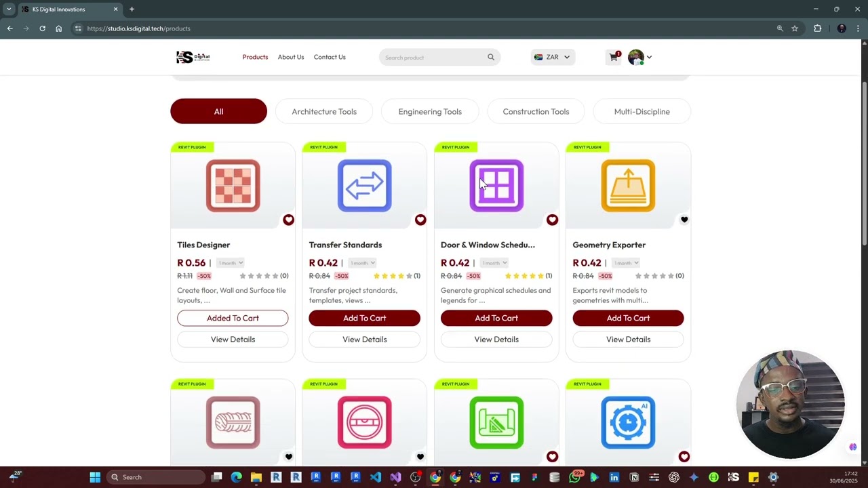Open the browser extensions puzzle icon

tap(817, 28)
